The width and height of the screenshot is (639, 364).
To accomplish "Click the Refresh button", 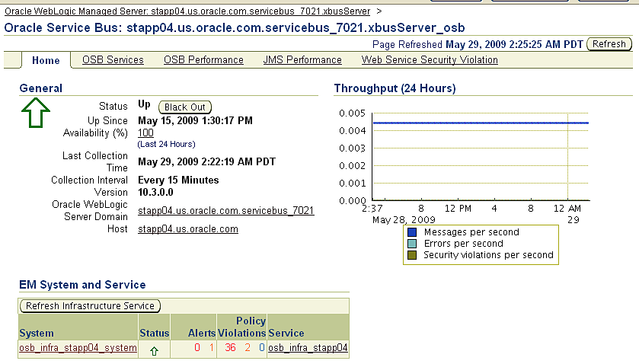I will pyautogui.click(x=609, y=44).
